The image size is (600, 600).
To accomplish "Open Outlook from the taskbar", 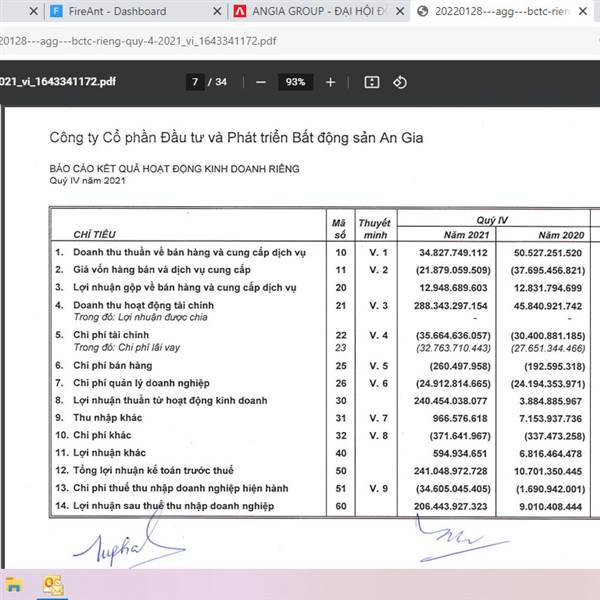I will pyautogui.click(x=52, y=585).
